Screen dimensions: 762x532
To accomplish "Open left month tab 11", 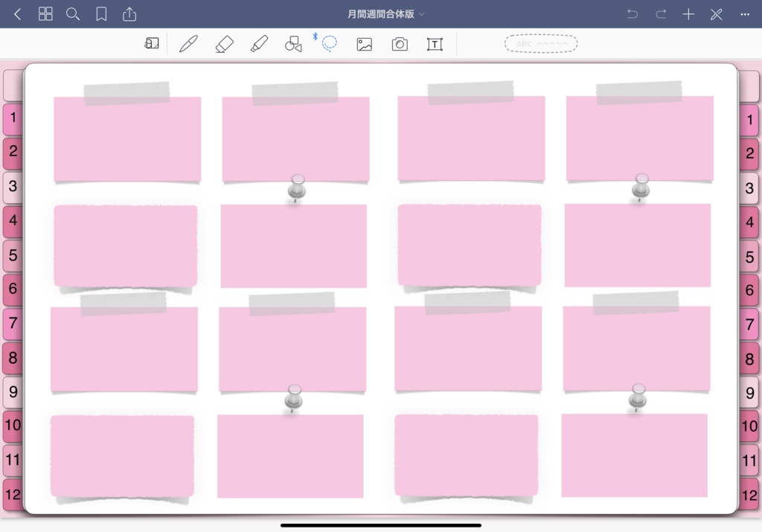I will coord(13,461).
